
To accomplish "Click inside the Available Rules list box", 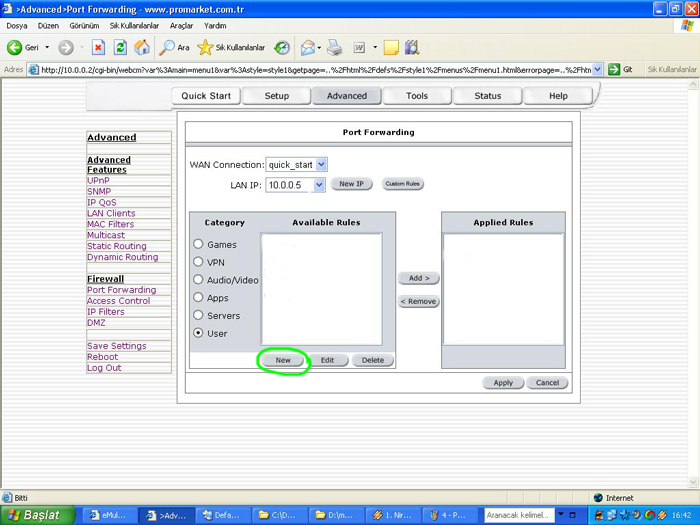I will pos(321,289).
